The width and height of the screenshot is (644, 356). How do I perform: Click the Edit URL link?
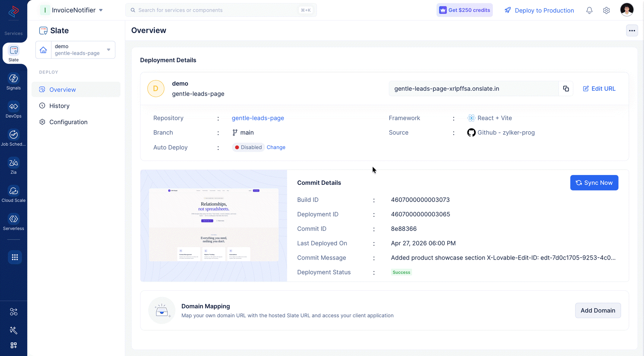pos(599,88)
